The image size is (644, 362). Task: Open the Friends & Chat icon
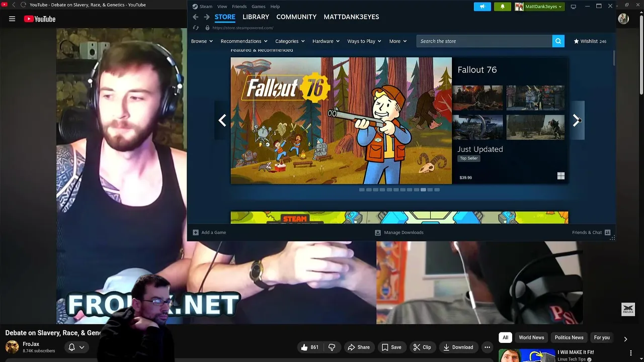pyautogui.click(x=607, y=232)
